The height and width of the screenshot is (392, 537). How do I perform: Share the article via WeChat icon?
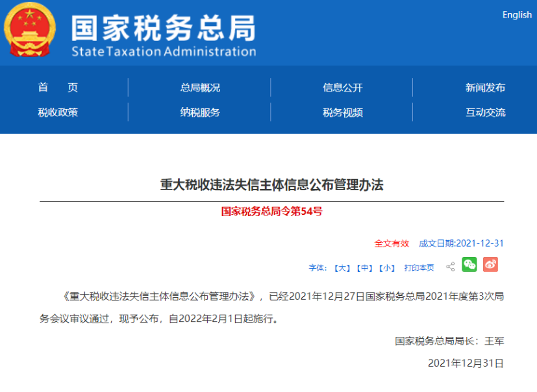pyautogui.click(x=469, y=264)
